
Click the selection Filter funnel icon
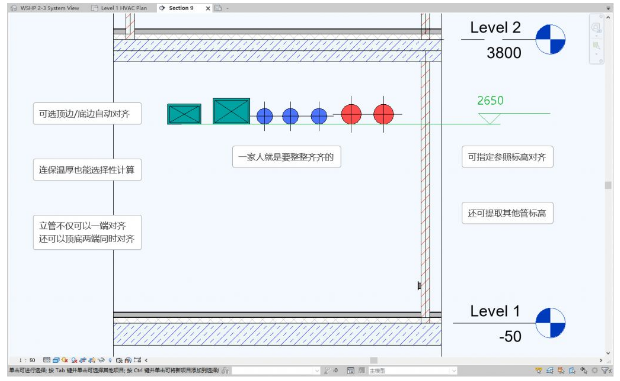[606, 370]
